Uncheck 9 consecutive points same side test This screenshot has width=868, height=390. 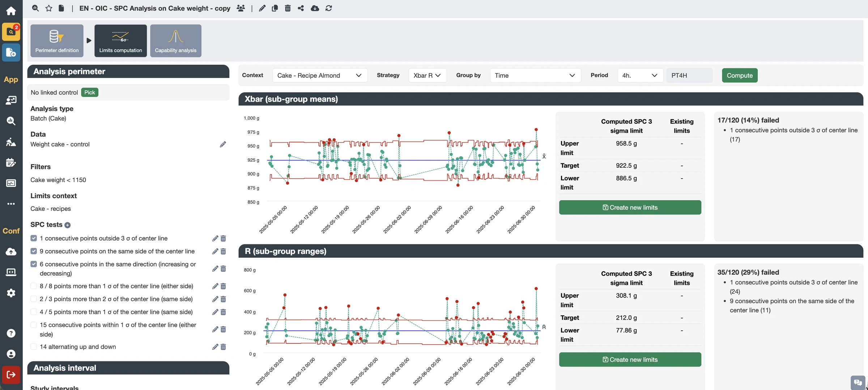click(x=34, y=251)
